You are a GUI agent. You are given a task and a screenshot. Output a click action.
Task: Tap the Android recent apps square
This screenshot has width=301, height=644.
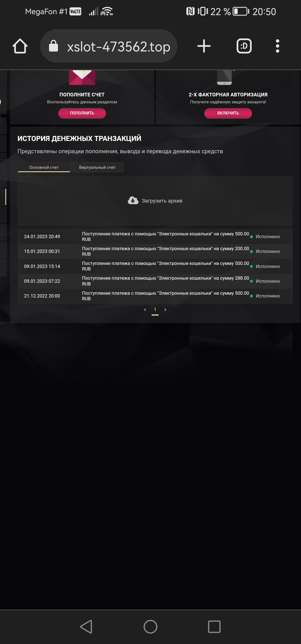pos(214,627)
